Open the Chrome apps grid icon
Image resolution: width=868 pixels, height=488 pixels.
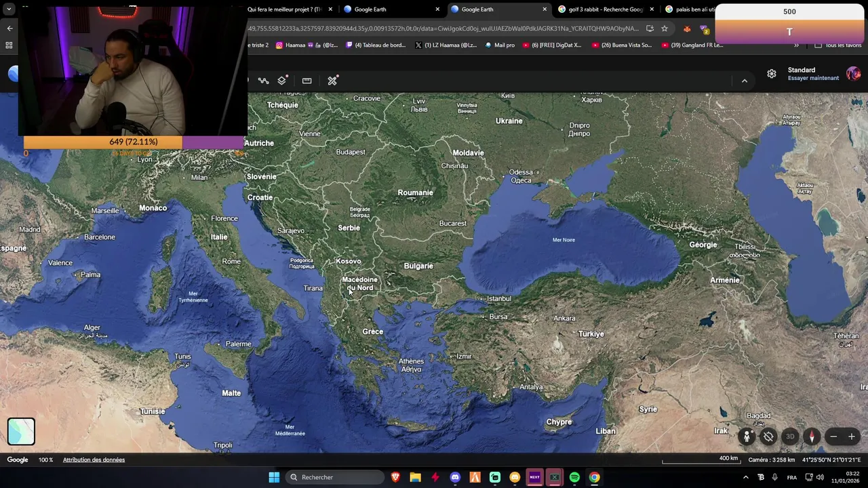(9, 45)
